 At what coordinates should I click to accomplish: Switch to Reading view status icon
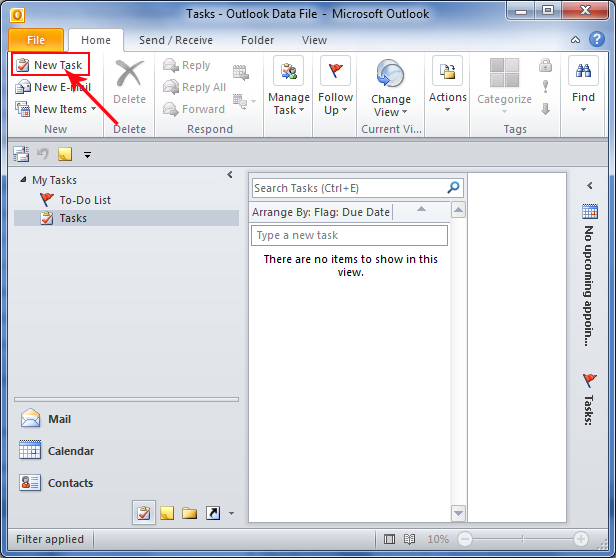click(409, 539)
